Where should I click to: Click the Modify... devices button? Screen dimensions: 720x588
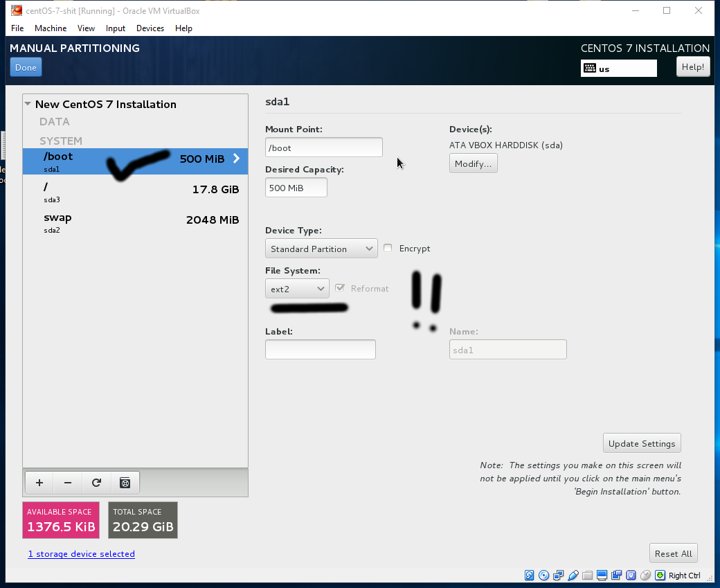point(473,163)
